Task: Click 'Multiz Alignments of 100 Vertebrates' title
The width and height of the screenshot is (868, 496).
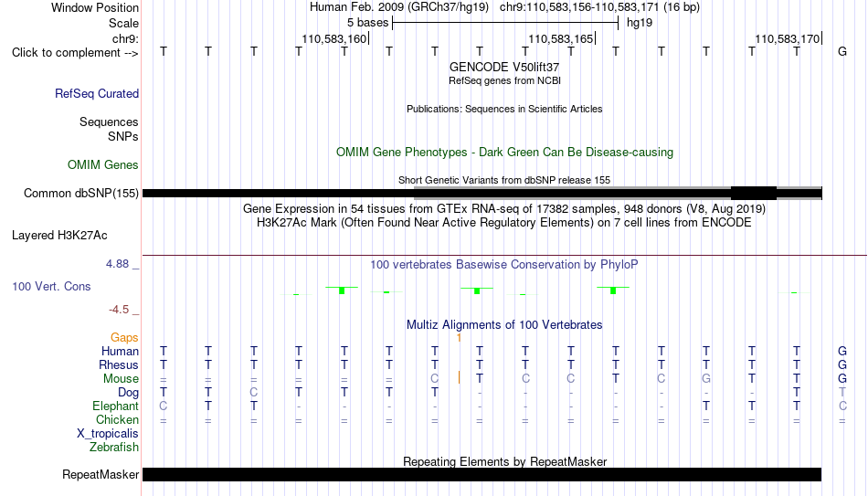Action: click(504, 325)
